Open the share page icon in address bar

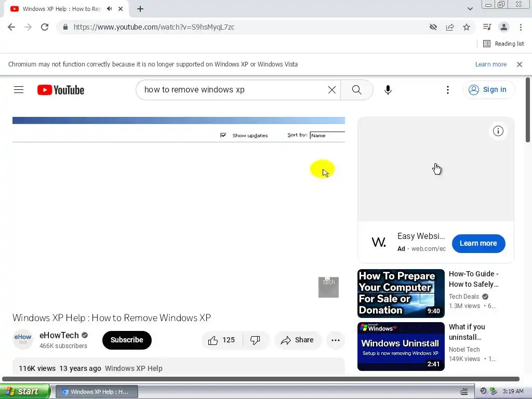pyautogui.click(x=450, y=27)
